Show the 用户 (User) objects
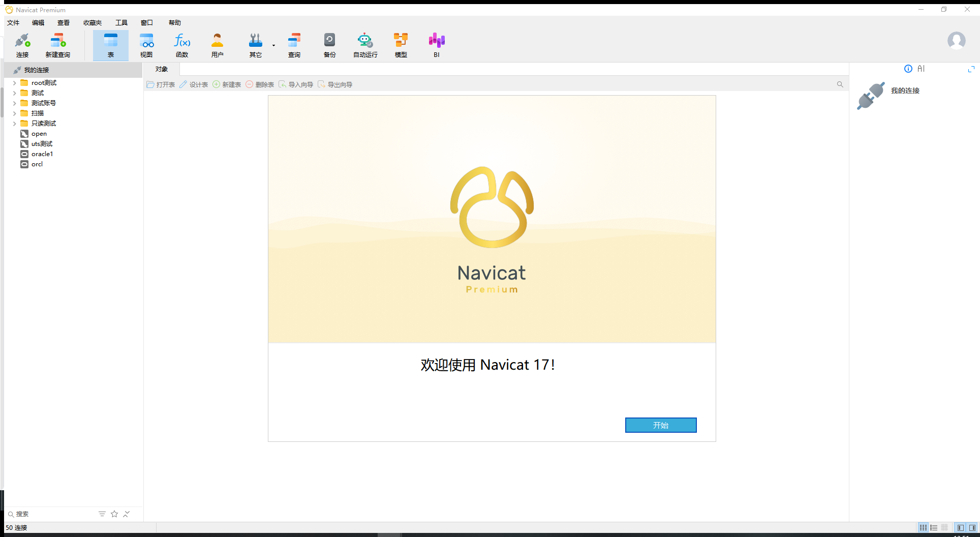The width and height of the screenshot is (980, 537). coord(218,45)
